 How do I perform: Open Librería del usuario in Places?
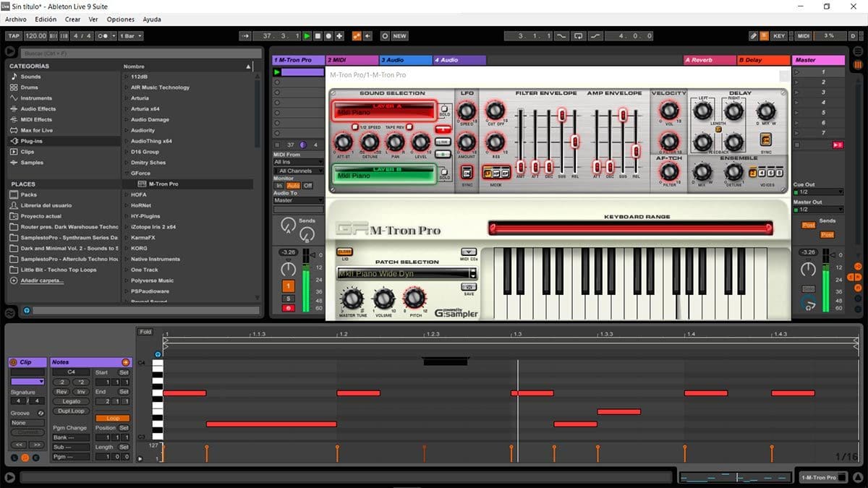pos(46,205)
